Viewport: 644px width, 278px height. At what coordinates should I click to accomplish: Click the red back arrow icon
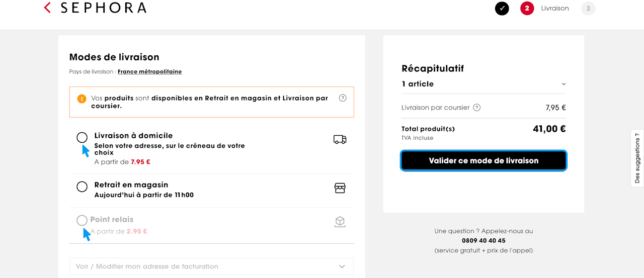click(47, 8)
